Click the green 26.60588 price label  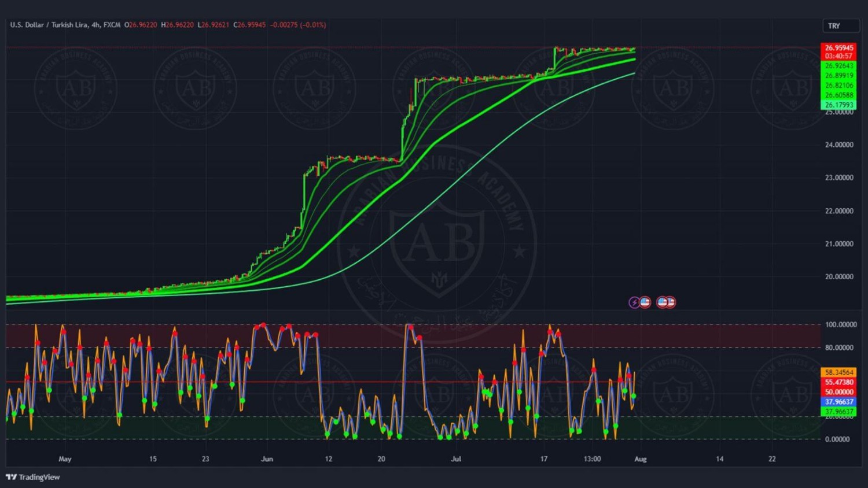point(838,95)
